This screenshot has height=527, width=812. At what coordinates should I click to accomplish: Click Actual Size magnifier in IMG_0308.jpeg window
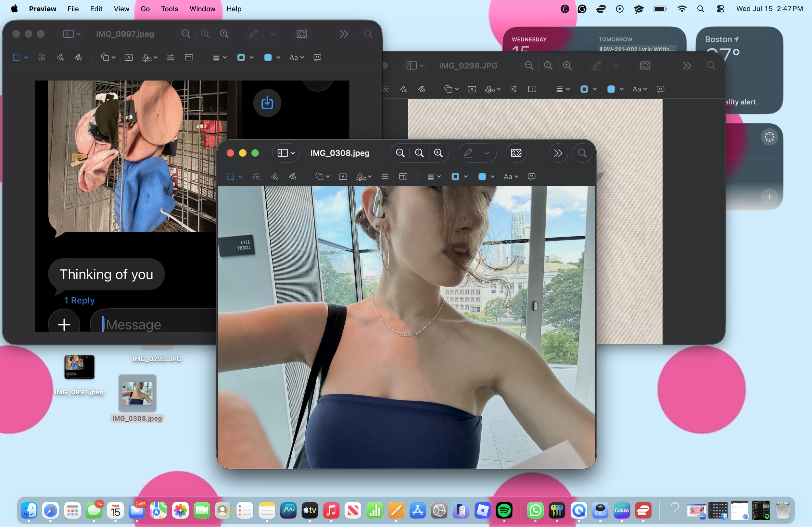tap(419, 153)
